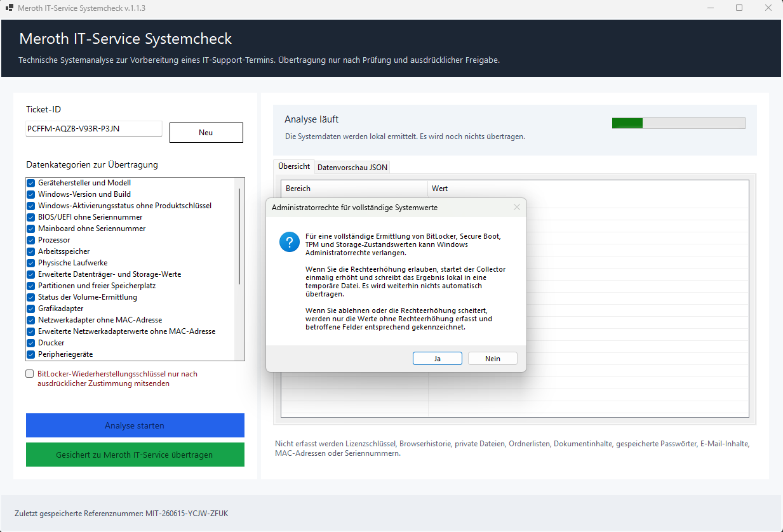This screenshot has height=532, width=783.
Task: Click the Zuletzt gespeicherte Referenznummer status text
Action: 121,513
